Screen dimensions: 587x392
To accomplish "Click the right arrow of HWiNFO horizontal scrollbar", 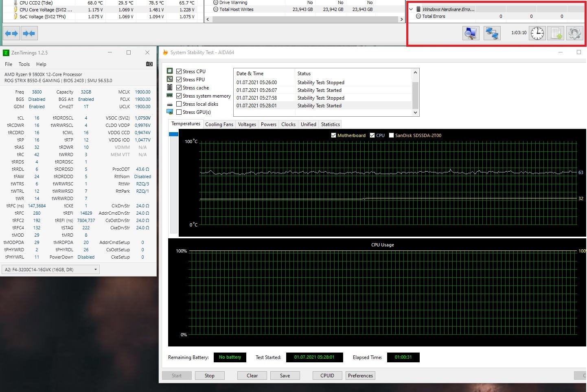I will (401, 19).
